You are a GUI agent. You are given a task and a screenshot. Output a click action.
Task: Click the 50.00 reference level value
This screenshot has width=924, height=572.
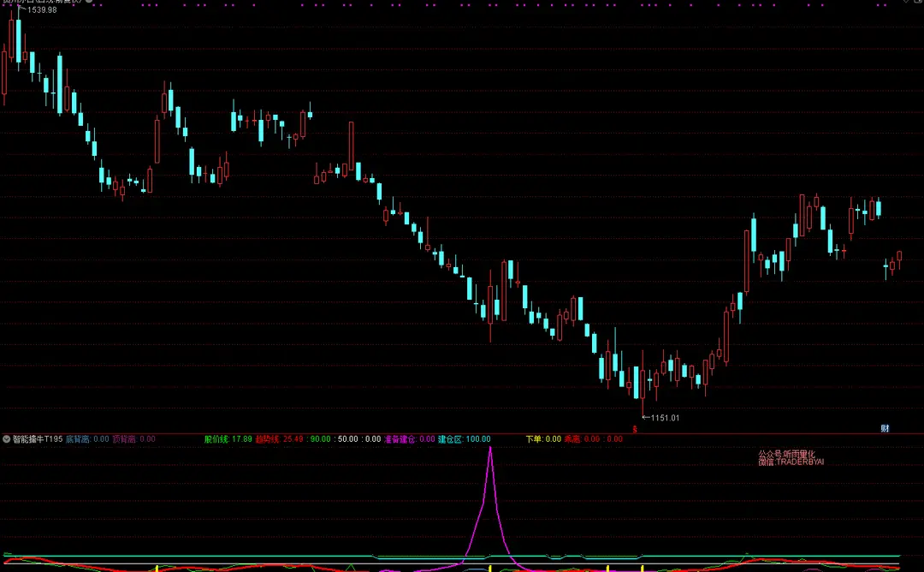tap(347, 439)
